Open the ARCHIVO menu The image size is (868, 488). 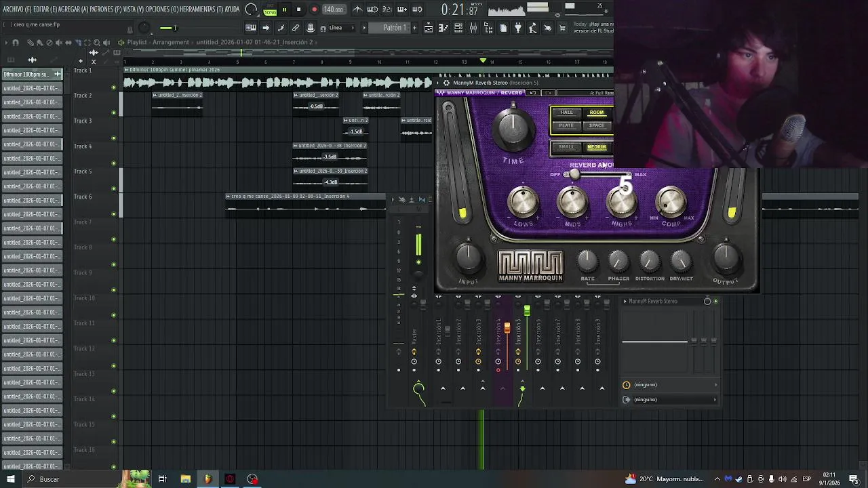pyautogui.click(x=16, y=9)
